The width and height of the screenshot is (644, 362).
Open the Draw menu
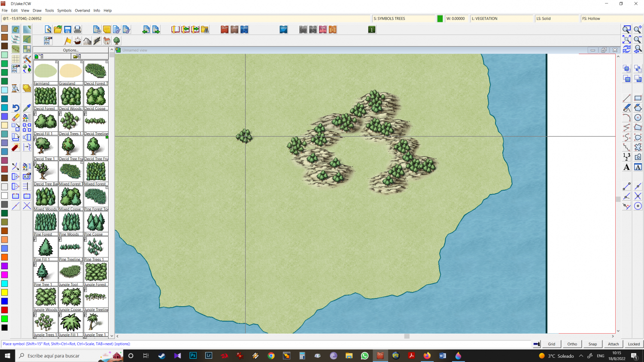point(37,10)
